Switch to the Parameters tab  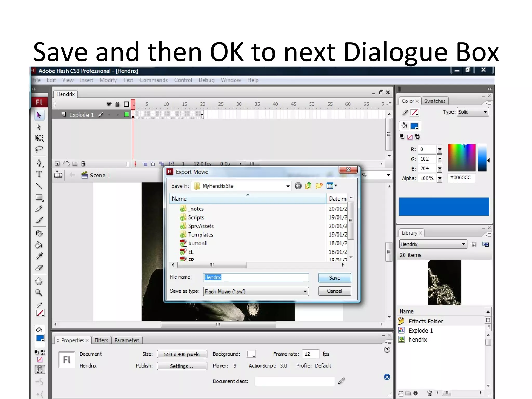pos(127,340)
